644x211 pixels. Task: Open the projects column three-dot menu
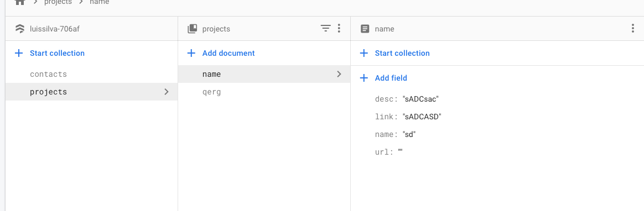pyautogui.click(x=339, y=28)
